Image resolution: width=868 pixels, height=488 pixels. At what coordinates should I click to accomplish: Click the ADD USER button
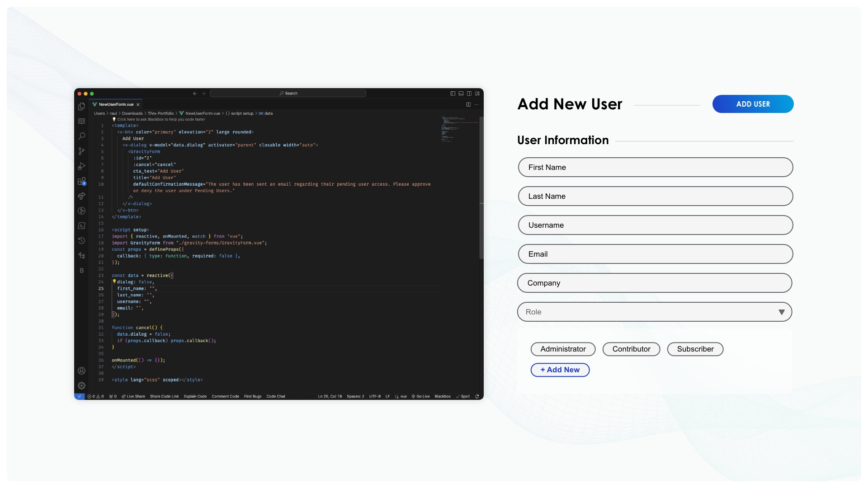(753, 104)
